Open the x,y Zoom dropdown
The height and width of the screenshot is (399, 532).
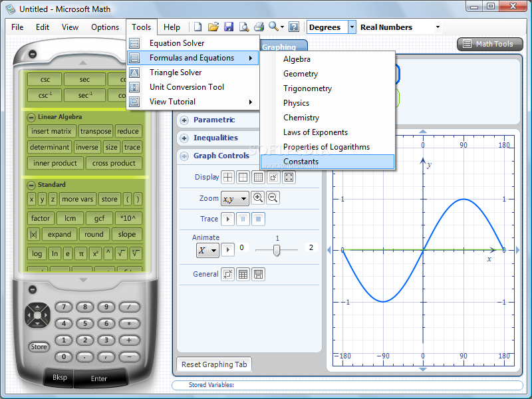[235, 198]
